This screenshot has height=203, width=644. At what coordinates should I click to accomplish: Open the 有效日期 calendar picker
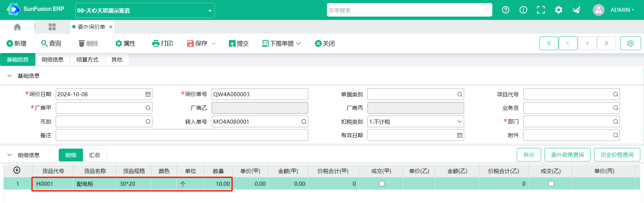pyautogui.click(x=459, y=135)
